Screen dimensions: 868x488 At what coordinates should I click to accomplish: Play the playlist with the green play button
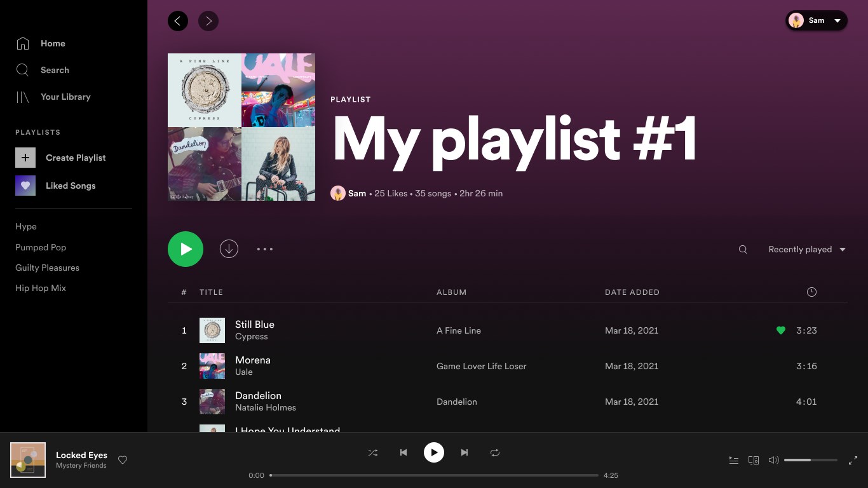tap(185, 248)
